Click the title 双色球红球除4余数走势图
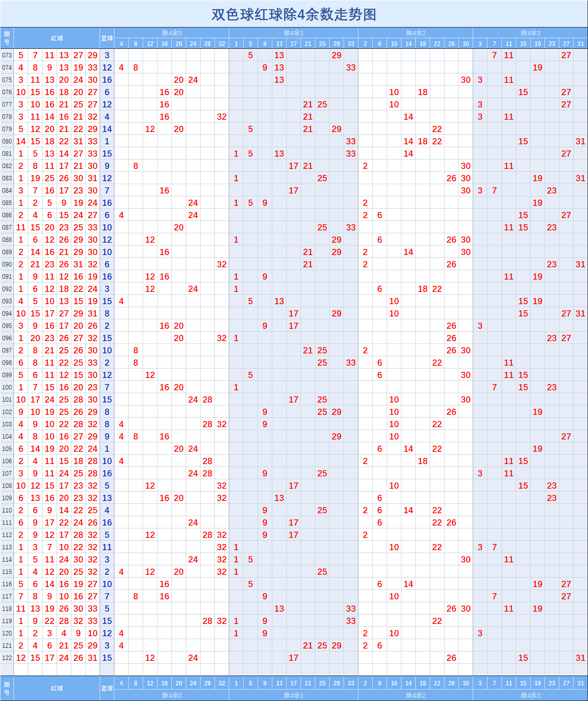 (x=294, y=14)
